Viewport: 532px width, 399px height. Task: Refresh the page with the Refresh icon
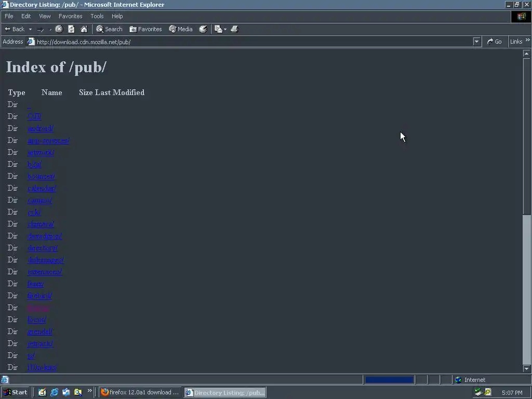tap(71, 29)
